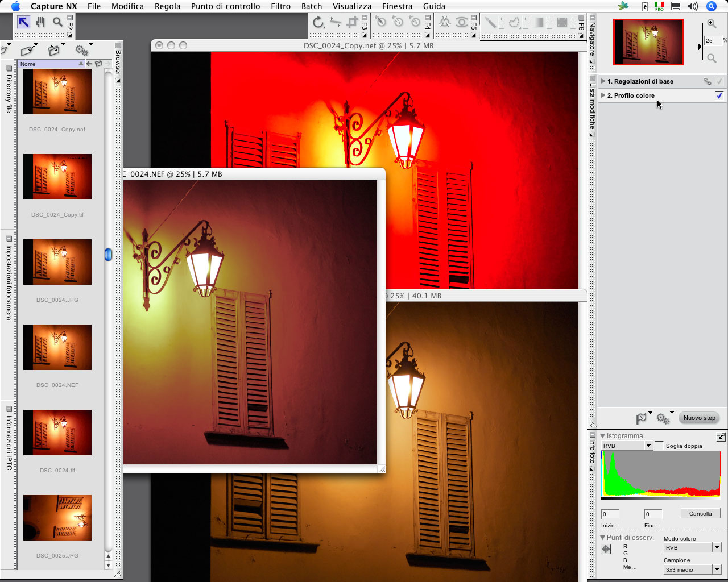Select the DSC_0025.JPG thumbnail
Viewport: 728px width, 582px height.
point(57,518)
